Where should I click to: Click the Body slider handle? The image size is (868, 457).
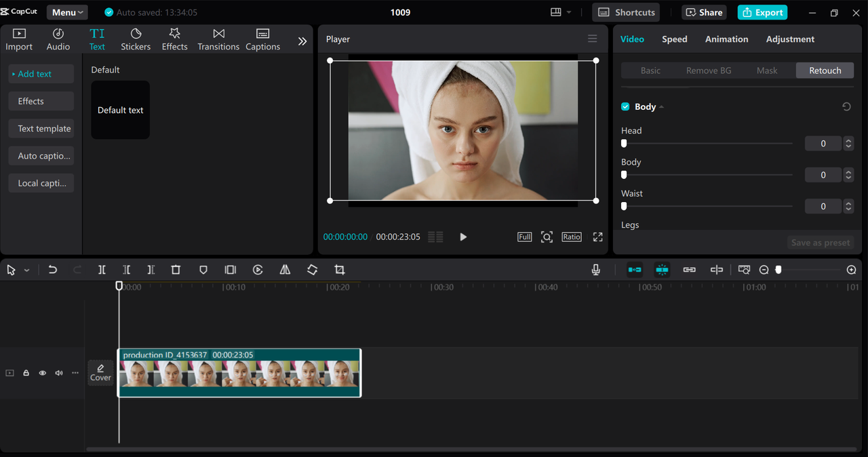(x=624, y=174)
